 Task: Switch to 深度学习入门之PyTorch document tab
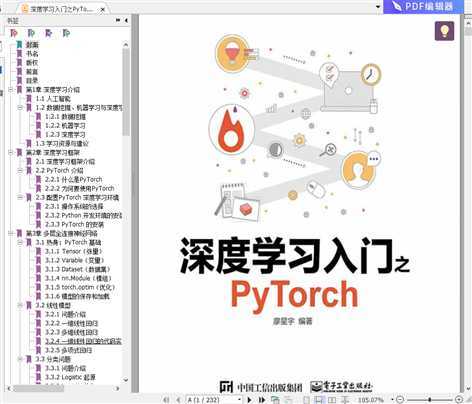coord(62,9)
